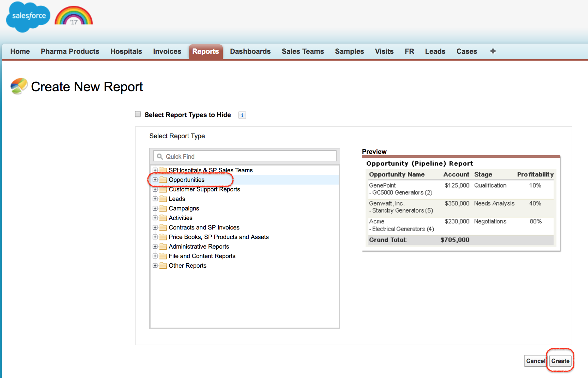Click the Customer Support Reports folder icon
The width and height of the screenshot is (588, 378).
[x=163, y=189]
